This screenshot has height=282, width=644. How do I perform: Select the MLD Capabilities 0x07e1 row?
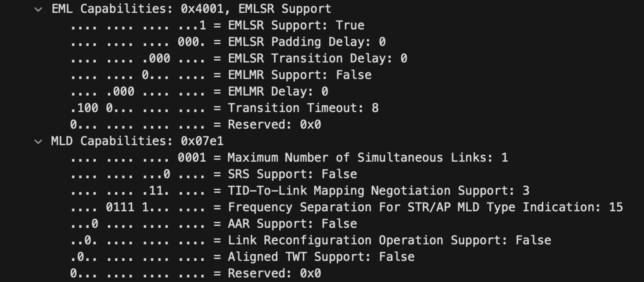tap(137, 141)
